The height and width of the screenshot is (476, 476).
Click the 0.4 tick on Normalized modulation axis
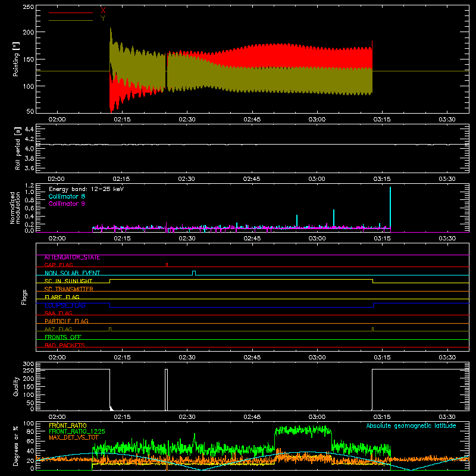coord(29,217)
